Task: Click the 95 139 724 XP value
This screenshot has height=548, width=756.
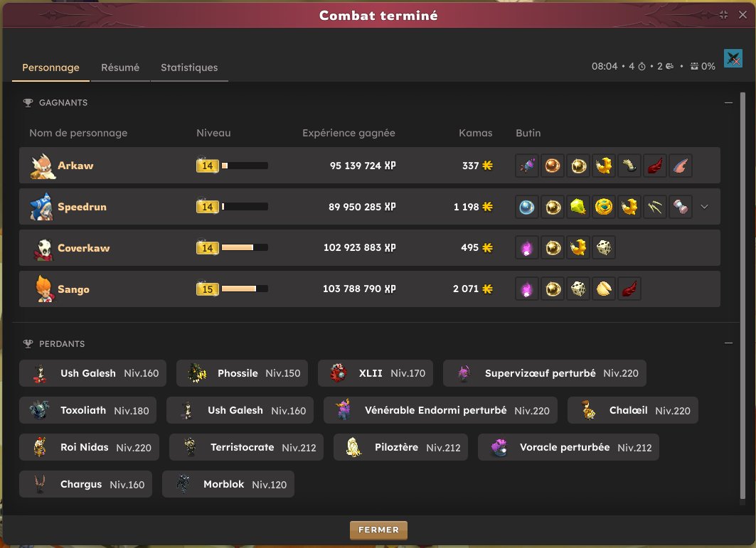Action: pos(363,166)
